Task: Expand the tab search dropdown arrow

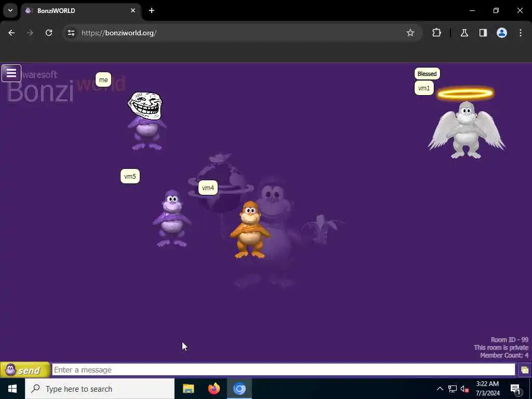Action: point(10,10)
